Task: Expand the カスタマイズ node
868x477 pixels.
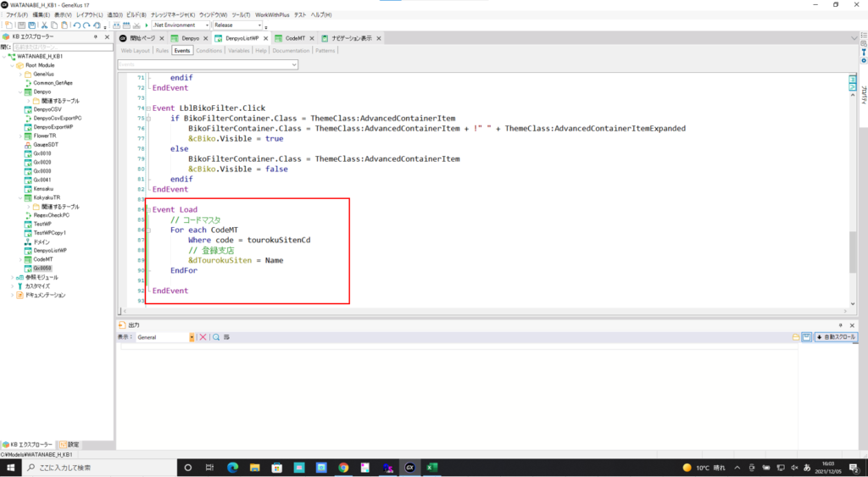Action: (x=12, y=286)
